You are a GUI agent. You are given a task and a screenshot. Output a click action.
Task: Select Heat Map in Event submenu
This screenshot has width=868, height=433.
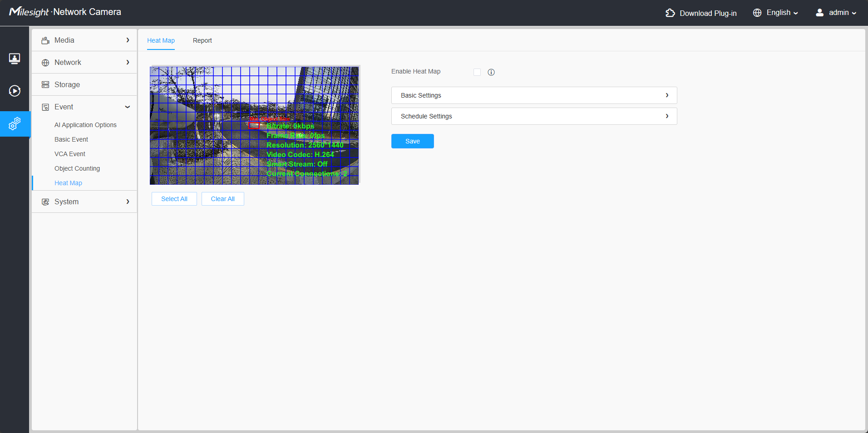(68, 183)
